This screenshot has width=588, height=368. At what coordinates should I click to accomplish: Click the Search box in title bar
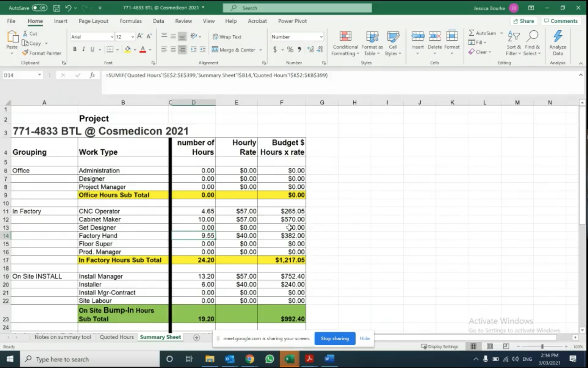[297, 8]
